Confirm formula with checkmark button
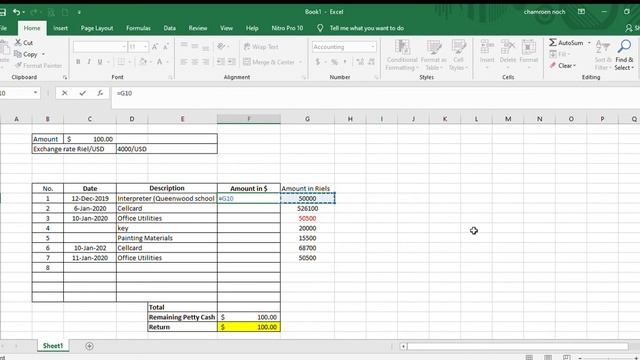640x360 pixels. [82, 93]
